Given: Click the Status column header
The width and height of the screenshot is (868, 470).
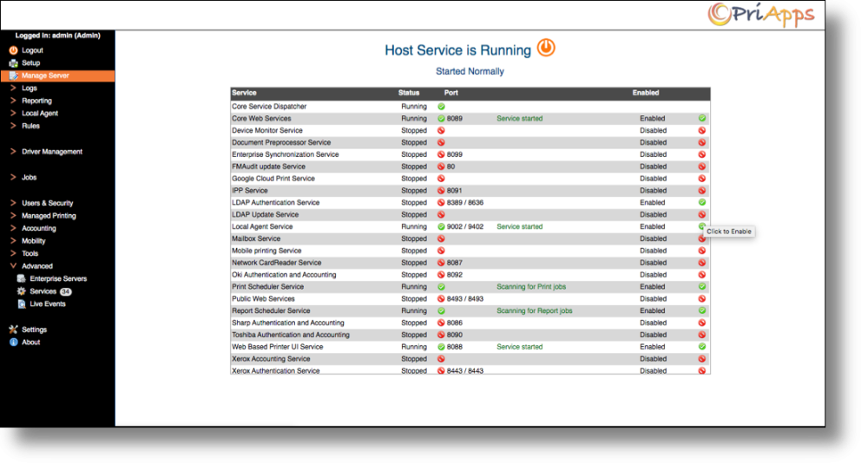Looking at the screenshot, I should pos(409,93).
